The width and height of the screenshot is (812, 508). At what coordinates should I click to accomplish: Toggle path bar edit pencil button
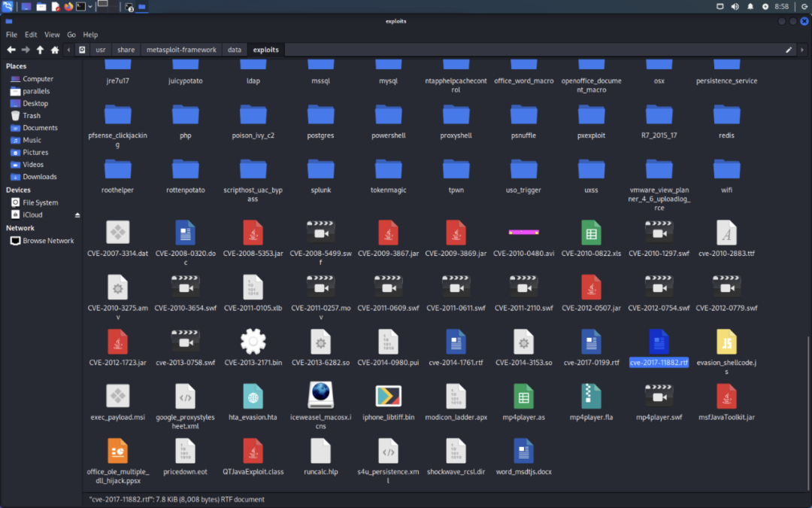[789, 50]
